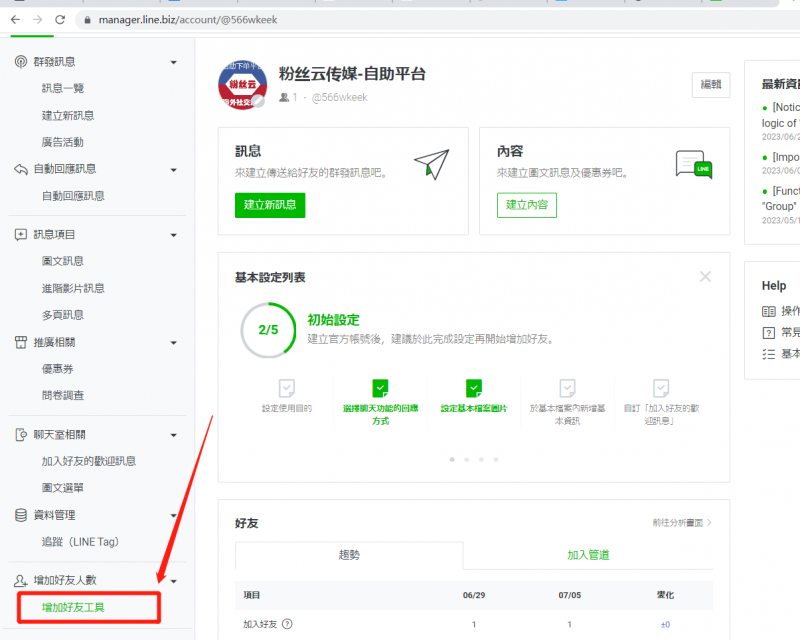The width and height of the screenshot is (800, 640).
Task: Click the checklist icon under Help
Action: (x=768, y=354)
